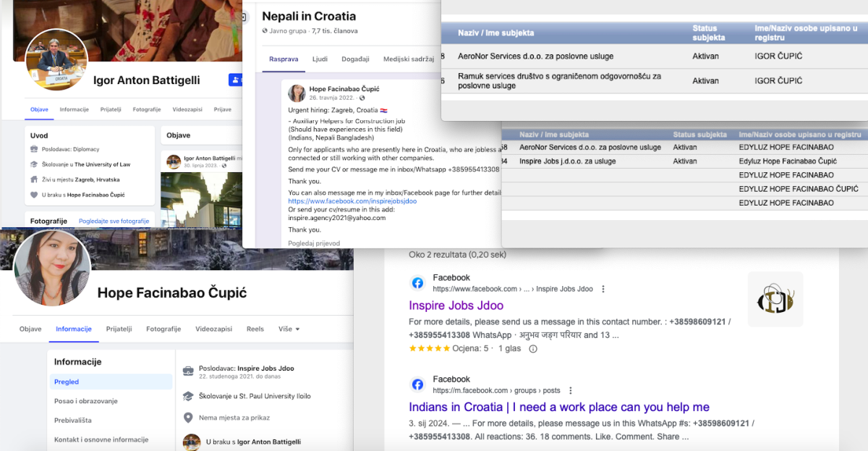The width and height of the screenshot is (868, 451).
Task: Open the three-dot menu on the Inspire Jobs result
Action: [x=603, y=289]
